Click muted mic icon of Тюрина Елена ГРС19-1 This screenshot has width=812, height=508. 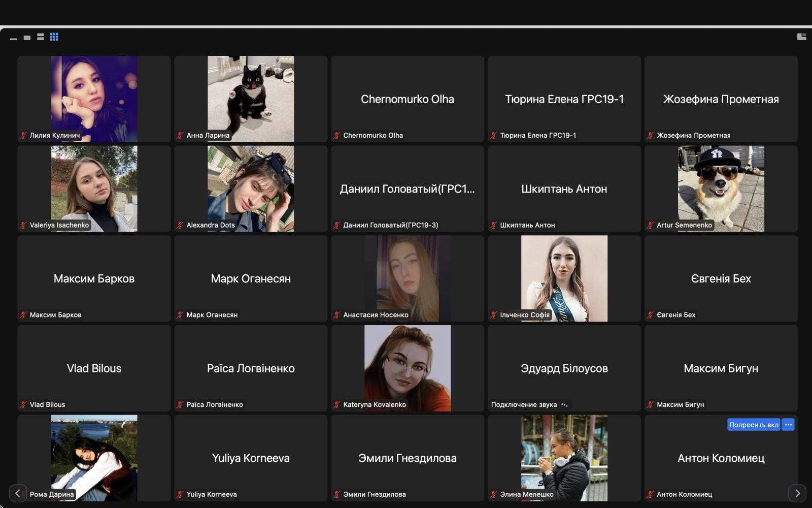(x=494, y=135)
